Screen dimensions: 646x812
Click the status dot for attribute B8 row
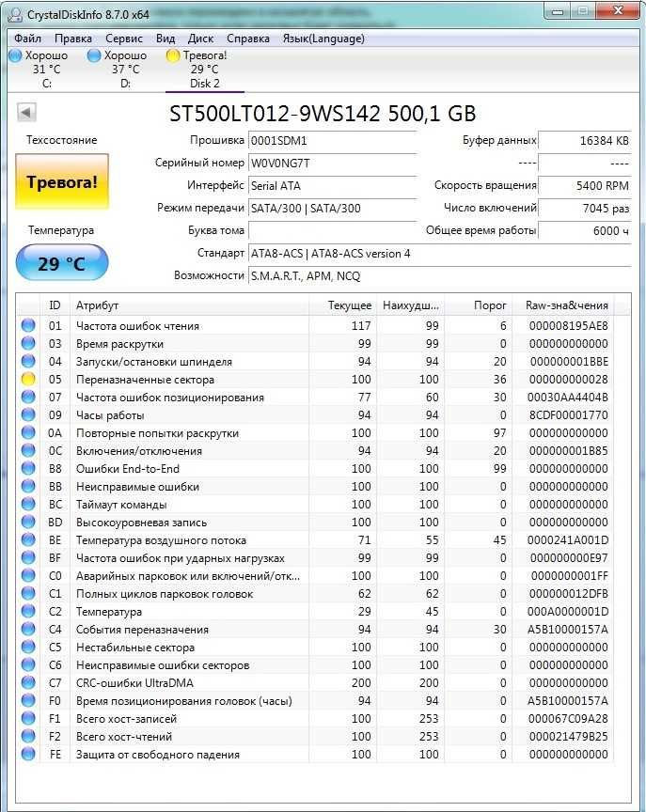pos(28,468)
